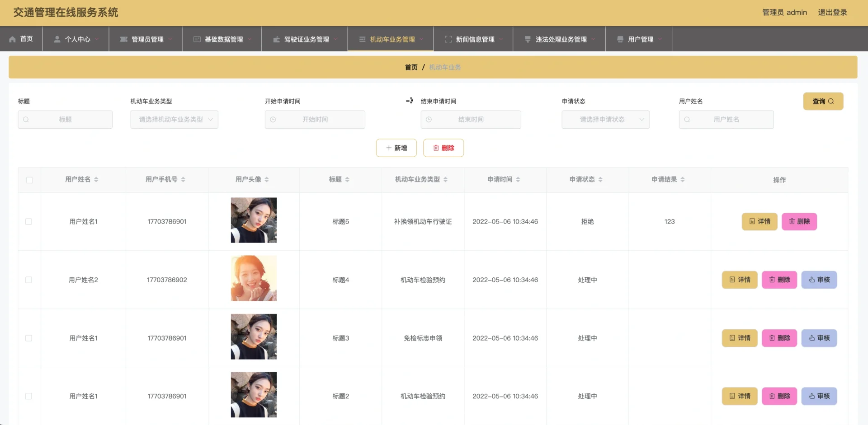Click sort arrows for 机动车业务类型 column

point(445,180)
